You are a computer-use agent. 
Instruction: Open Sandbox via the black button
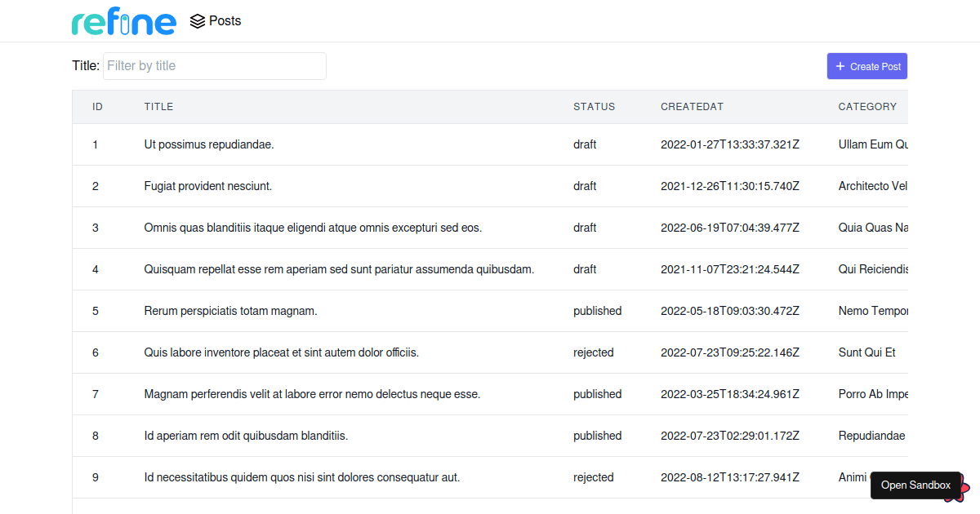(x=915, y=485)
